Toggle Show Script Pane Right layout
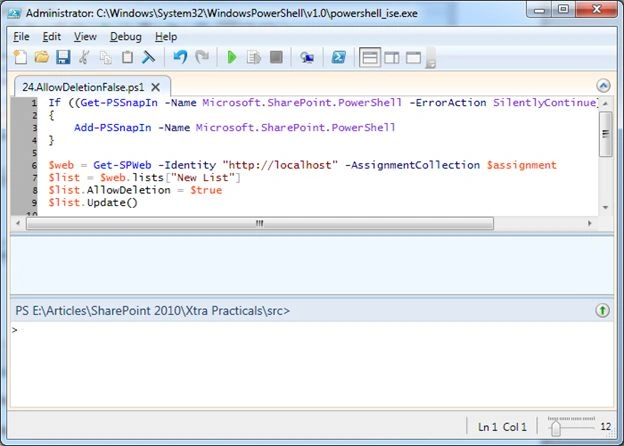This screenshot has height=446, width=624. [x=392, y=58]
